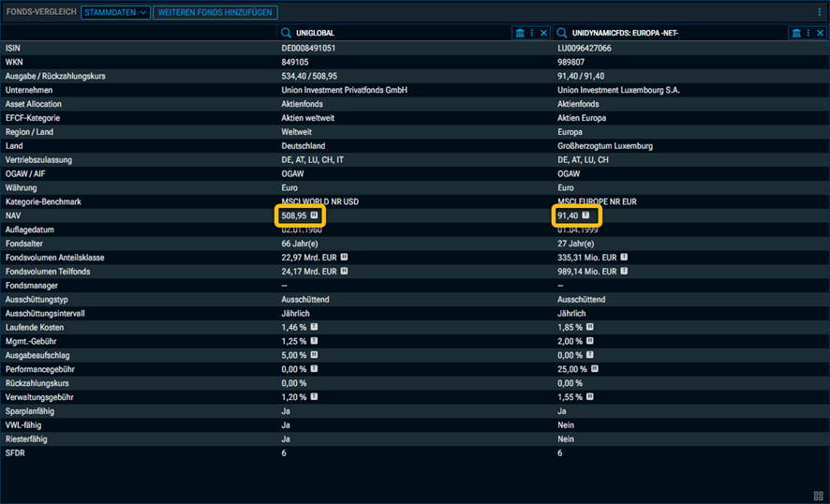This screenshot has width=830, height=504.
Task: Click the Riesterfähig row label
Action: [x=26, y=439]
